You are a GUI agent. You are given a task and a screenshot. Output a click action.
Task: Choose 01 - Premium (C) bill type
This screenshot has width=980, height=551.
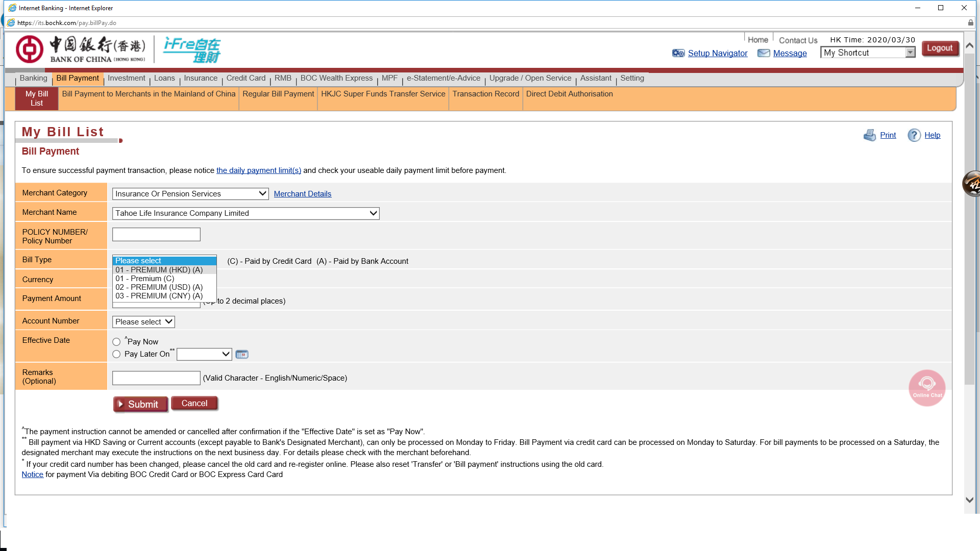click(x=145, y=279)
